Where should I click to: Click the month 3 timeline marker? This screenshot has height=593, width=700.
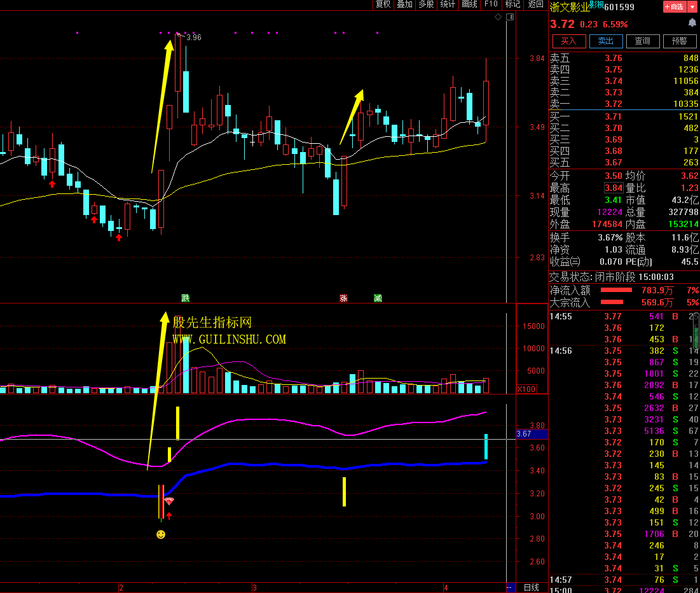tap(254, 588)
